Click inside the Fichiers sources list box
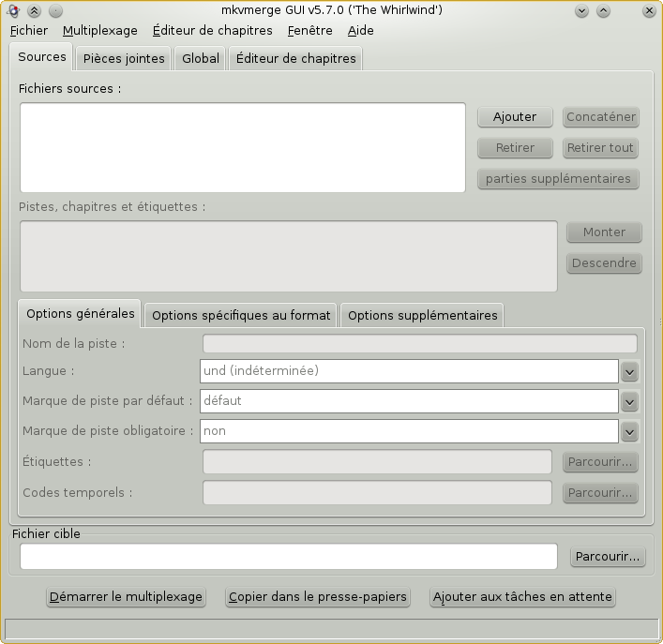 242,148
